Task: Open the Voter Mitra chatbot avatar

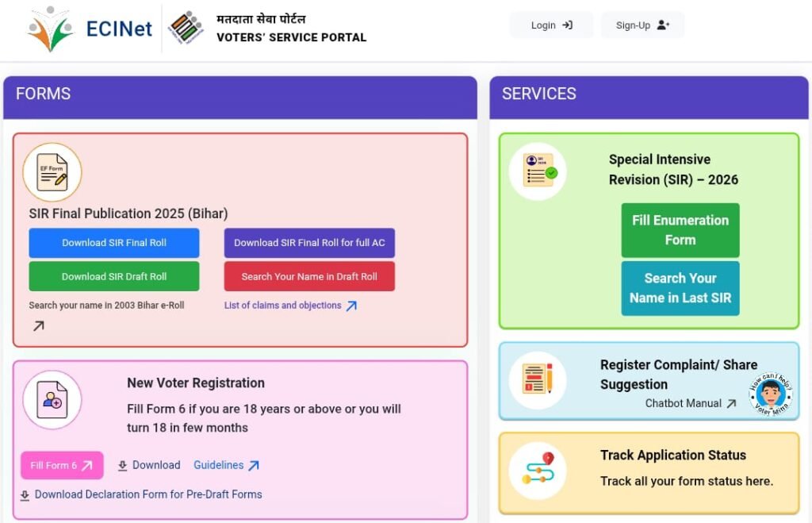Action: pyautogui.click(x=771, y=394)
